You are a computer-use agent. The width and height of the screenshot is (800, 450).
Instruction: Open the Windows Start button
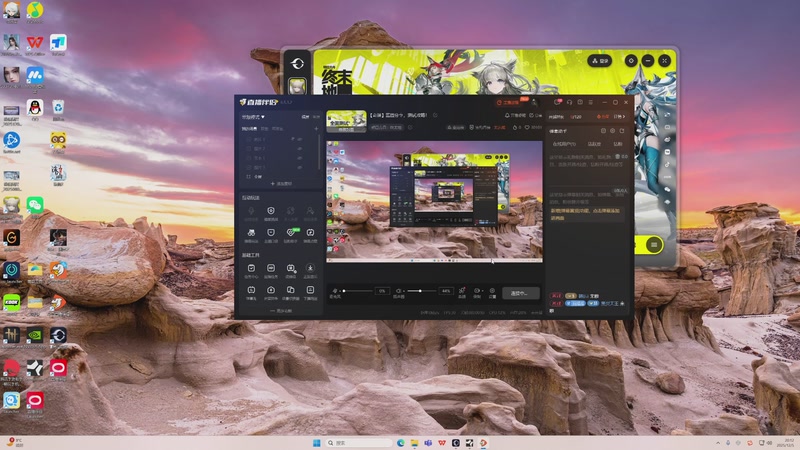coord(316,443)
